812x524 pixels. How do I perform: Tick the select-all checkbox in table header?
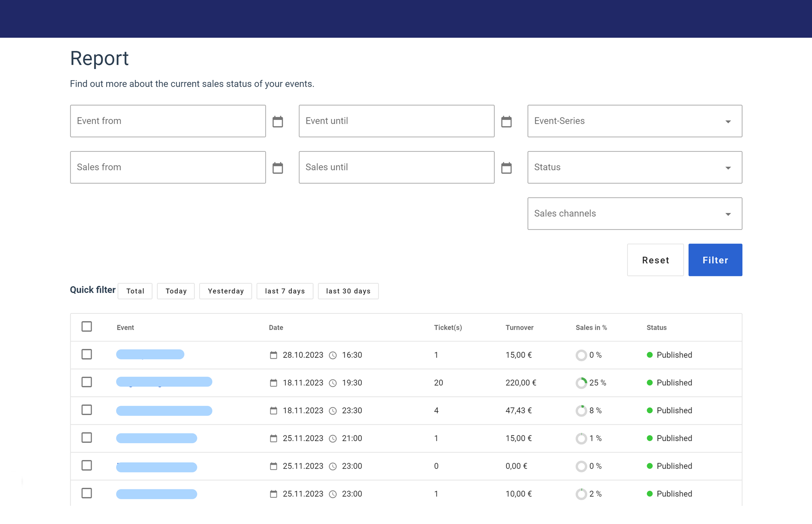[87, 327]
